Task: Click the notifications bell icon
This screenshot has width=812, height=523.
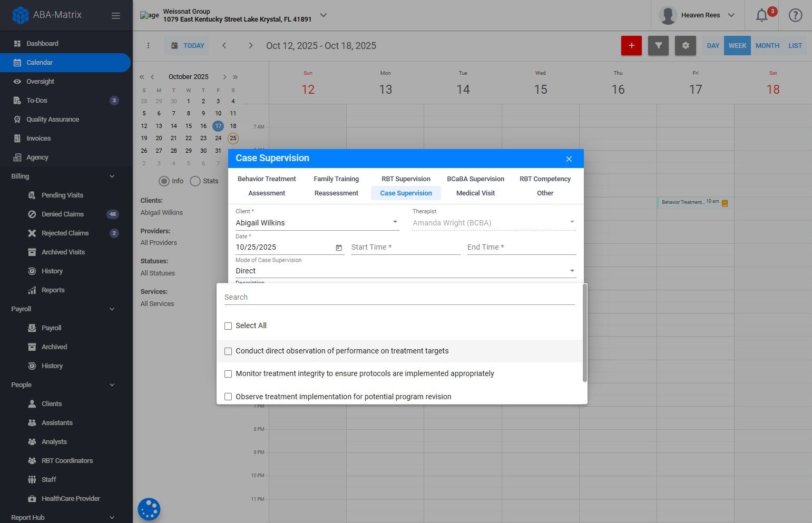Action: point(761,15)
